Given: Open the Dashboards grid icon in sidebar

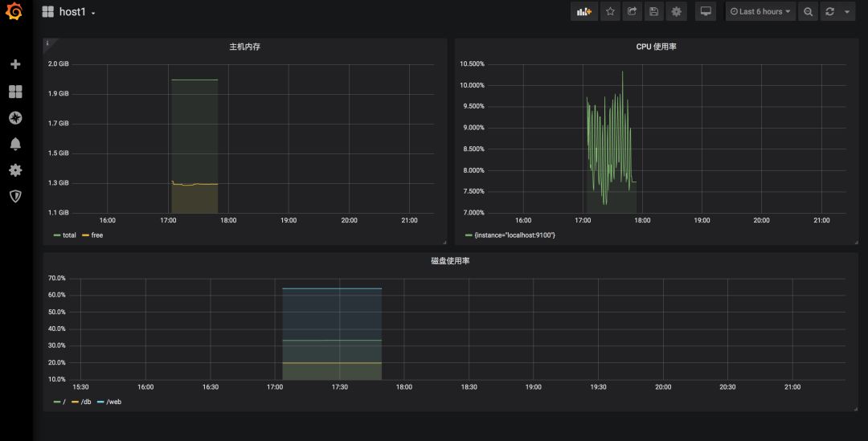Looking at the screenshot, I should pyautogui.click(x=15, y=92).
